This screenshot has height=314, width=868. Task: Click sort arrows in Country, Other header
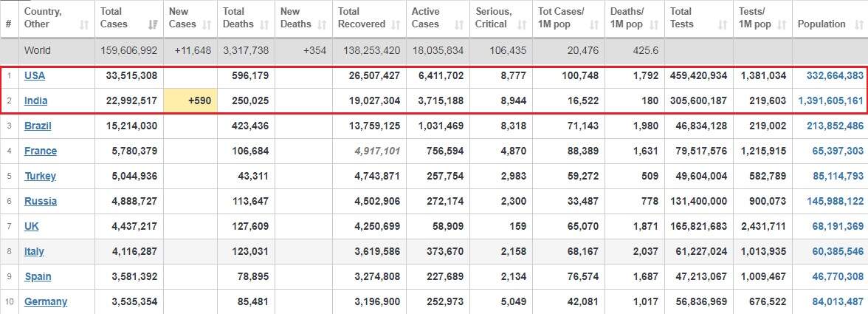84,24
